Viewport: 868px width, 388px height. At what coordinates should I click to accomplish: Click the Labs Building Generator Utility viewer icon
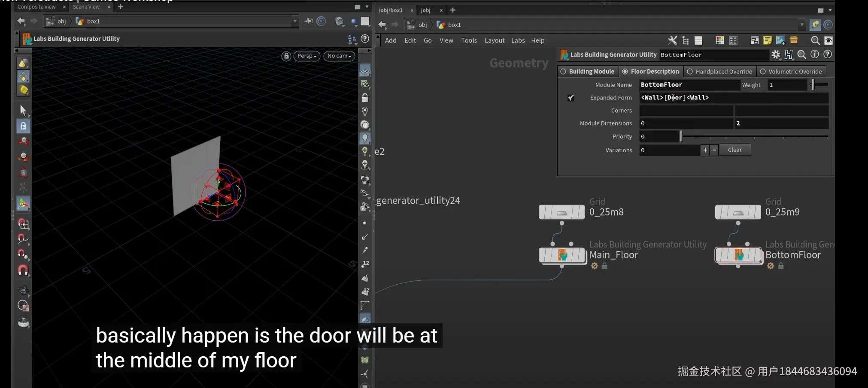(27, 39)
